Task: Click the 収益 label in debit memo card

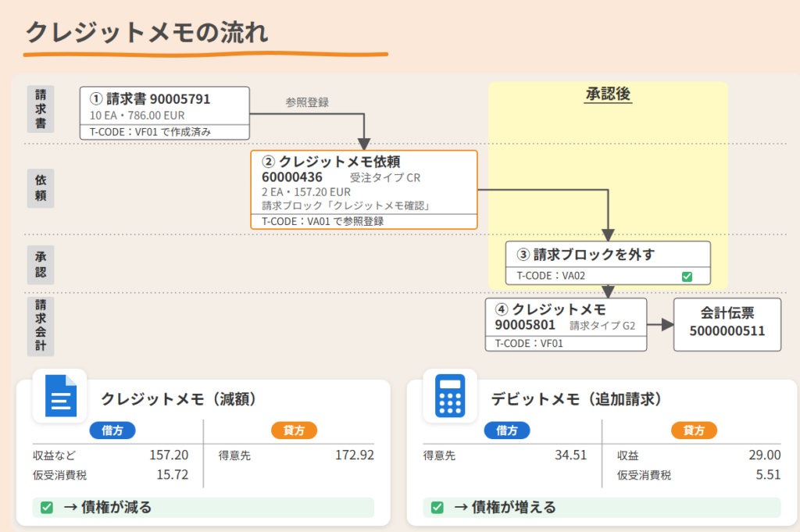Action: point(628,455)
